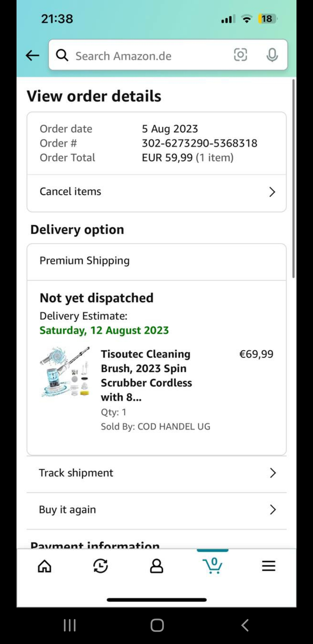
Task: Open the shopping cart tab
Action: pos(213,565)
